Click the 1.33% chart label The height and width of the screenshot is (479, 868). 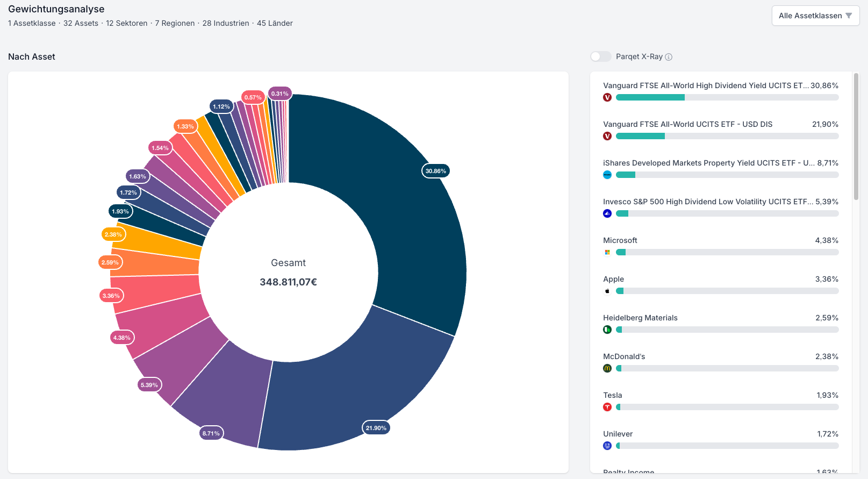point(185,126)
